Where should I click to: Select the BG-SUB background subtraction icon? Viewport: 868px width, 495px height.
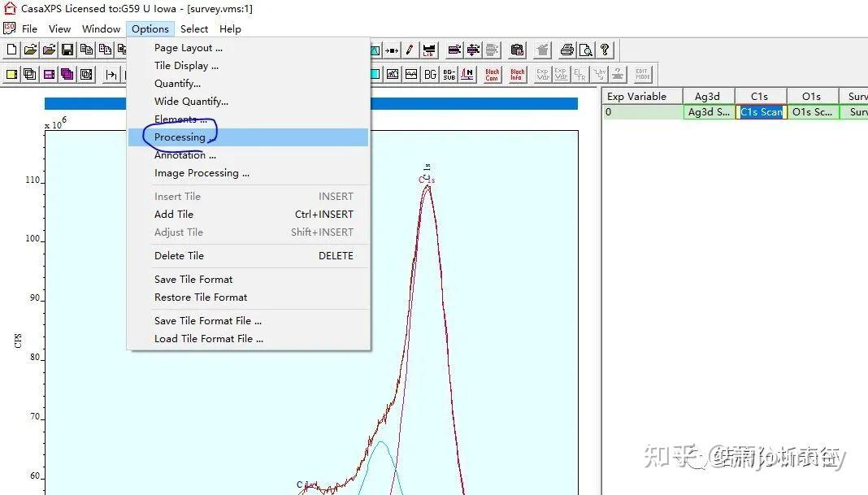(449, 75)
